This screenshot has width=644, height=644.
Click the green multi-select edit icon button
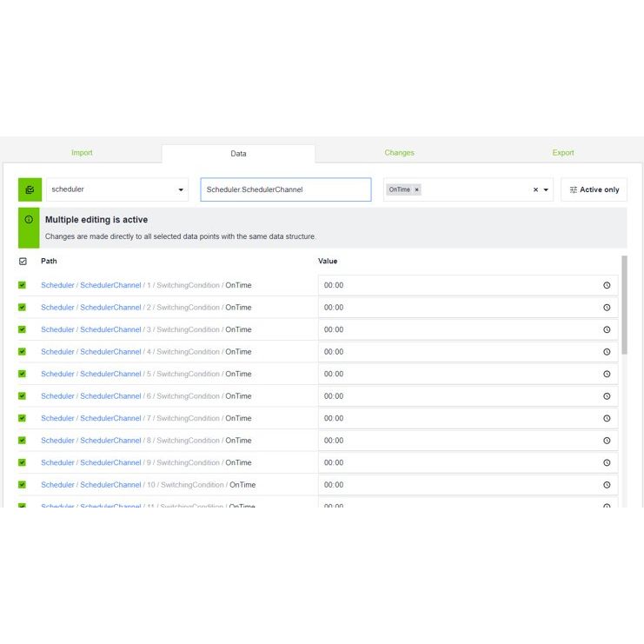(30, 189)
